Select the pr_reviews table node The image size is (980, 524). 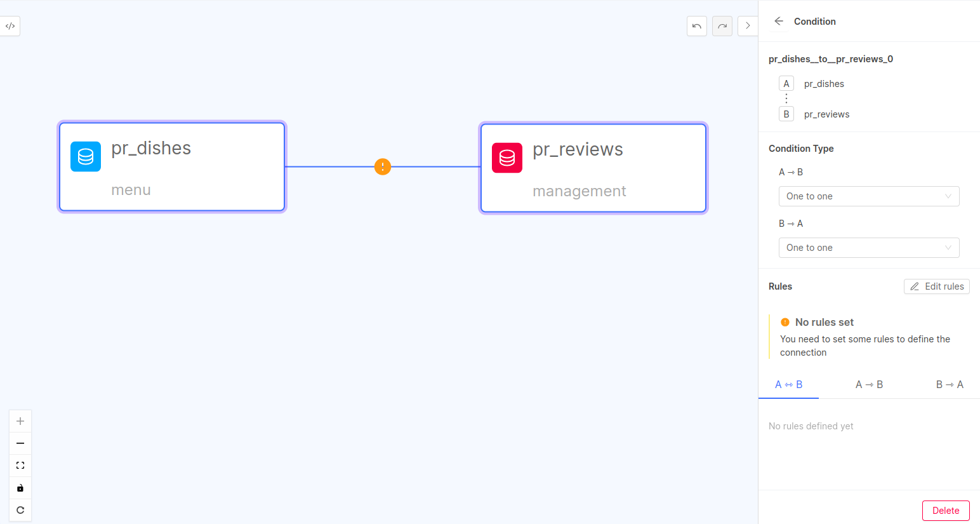pos(593,168)
